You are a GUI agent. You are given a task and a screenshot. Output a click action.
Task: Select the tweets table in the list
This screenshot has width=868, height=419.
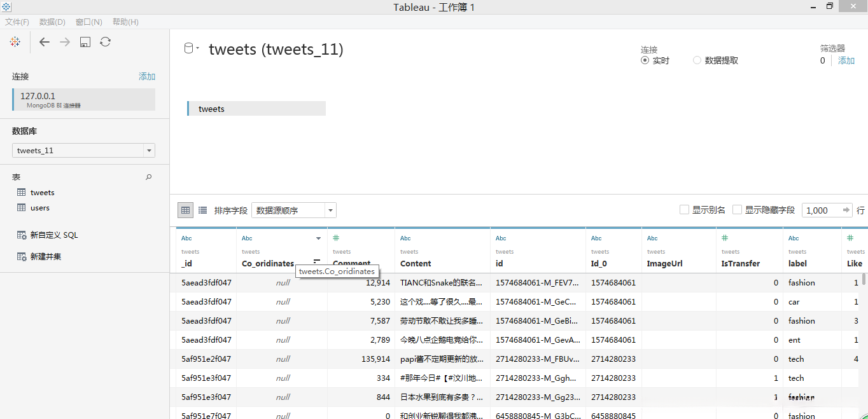(43, 193)
